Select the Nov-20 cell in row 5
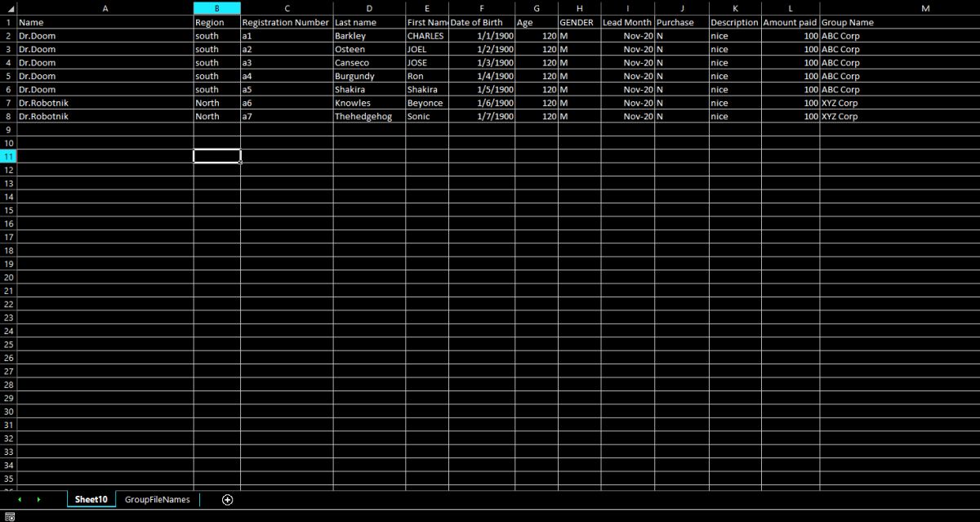Screen dimensions: 980x522 [x=628, y=76]
